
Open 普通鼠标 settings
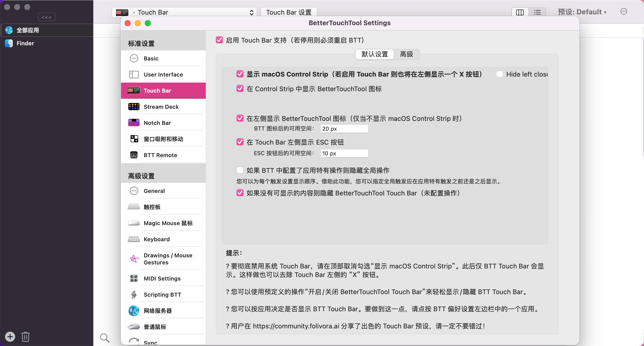[x=163, y=327]
